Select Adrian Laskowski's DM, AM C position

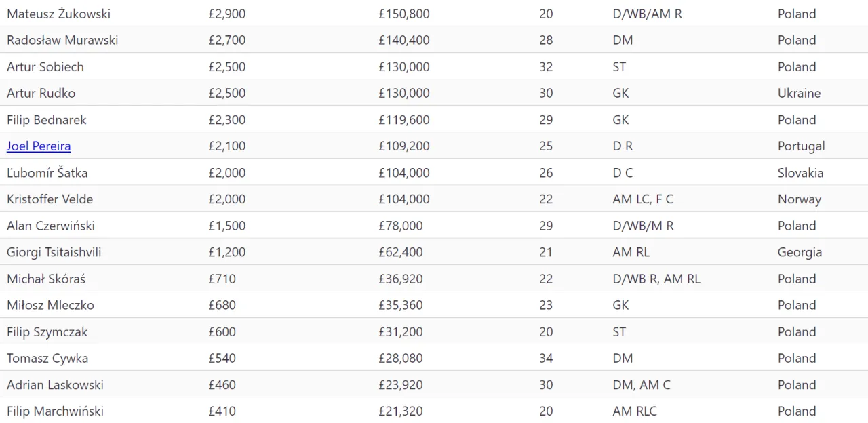(642, 385)
